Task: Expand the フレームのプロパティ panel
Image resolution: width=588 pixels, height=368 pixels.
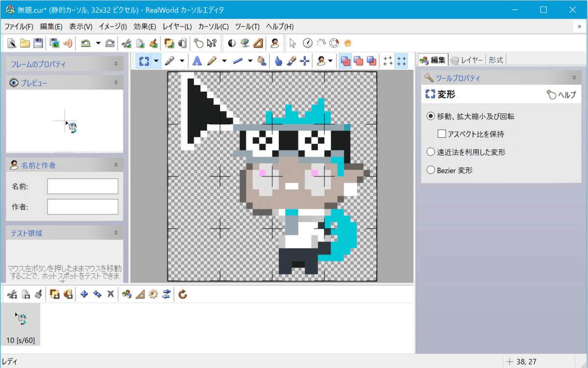Action: point(116,64)
